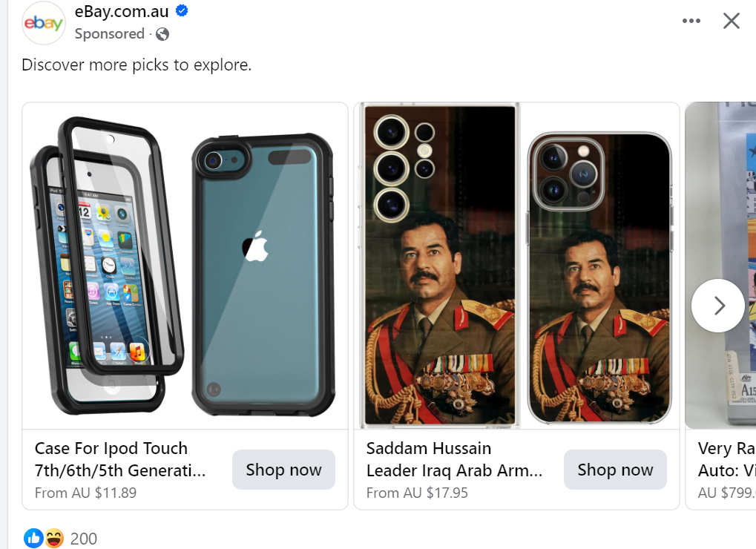Open the partially visible third product image
The height and width of the screenshot is (549, 756).
point(721,266)
